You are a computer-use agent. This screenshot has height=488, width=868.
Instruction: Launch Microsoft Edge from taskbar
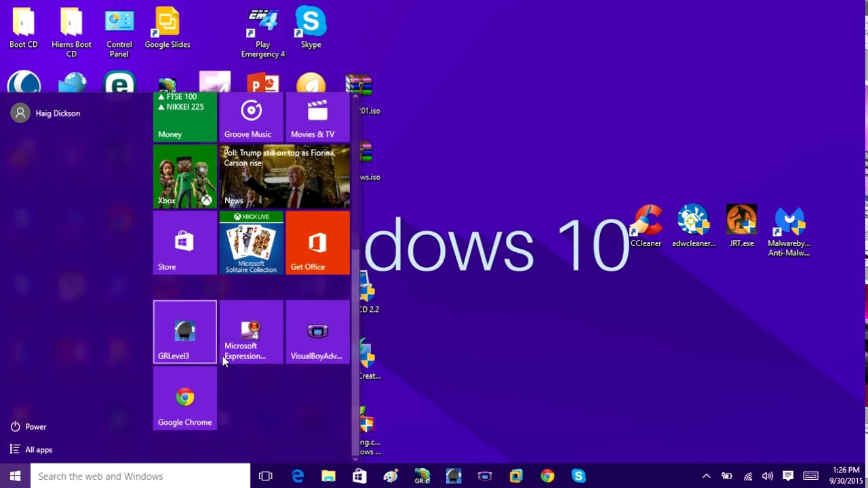pyautogui.click(x=298, y=476)
